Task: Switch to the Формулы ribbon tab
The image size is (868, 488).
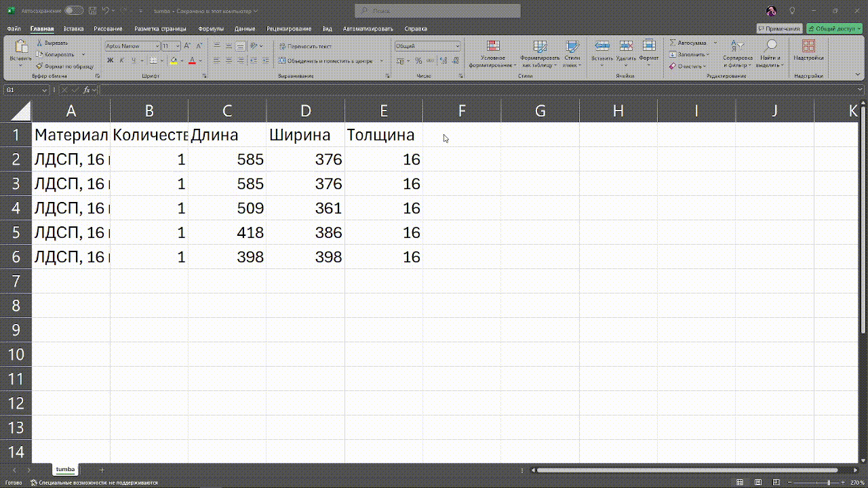Action: pos(211,29)
